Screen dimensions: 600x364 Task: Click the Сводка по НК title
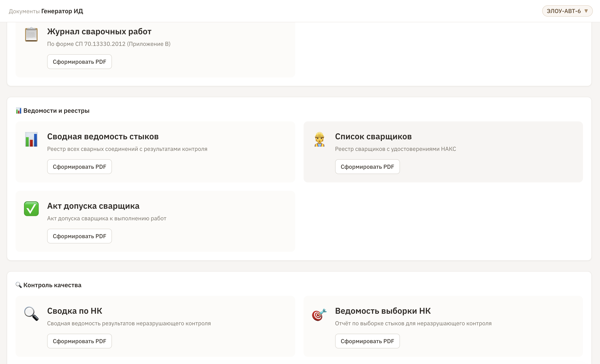pos(74,311)
